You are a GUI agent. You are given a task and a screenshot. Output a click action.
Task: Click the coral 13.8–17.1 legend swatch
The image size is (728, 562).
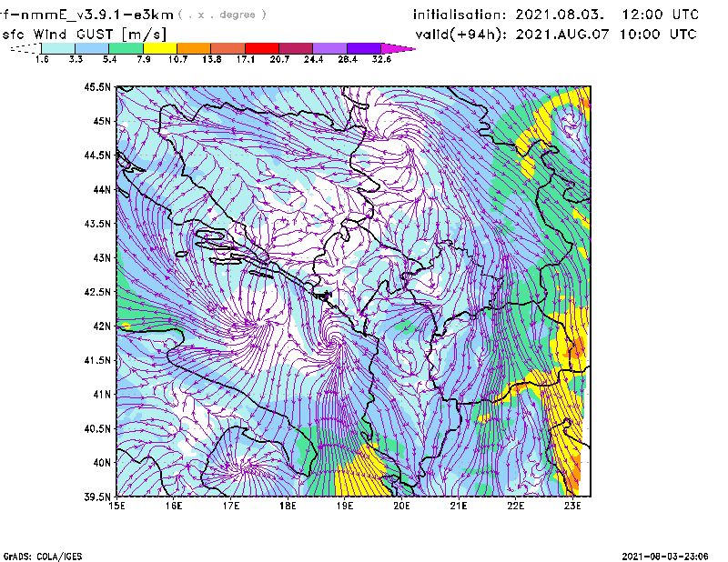point(228,48)
